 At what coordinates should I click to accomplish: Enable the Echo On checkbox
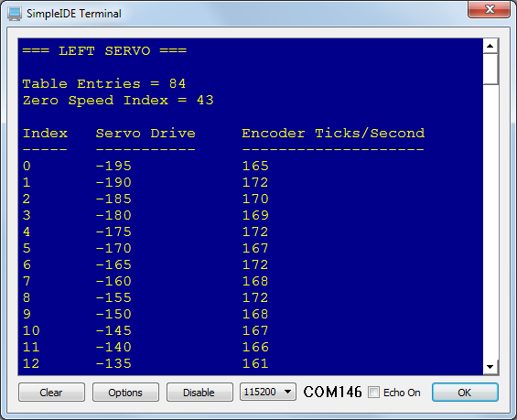tap(373, 393)
